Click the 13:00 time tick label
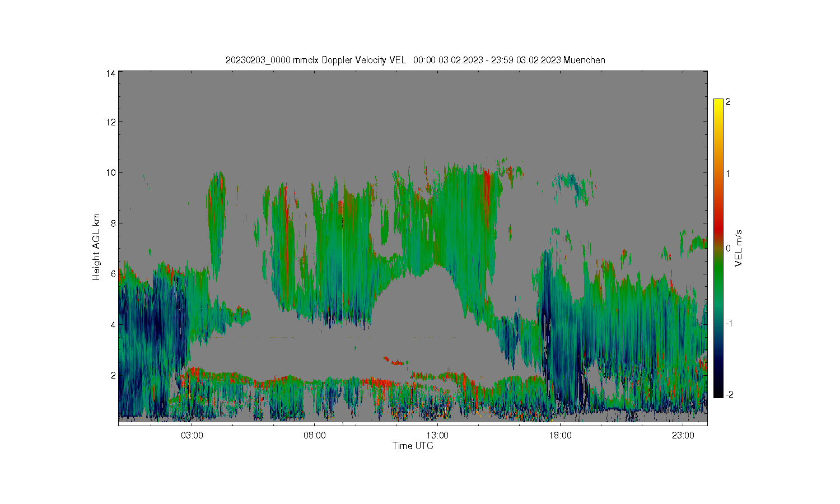Image resolution: width=840 pixels, height=504 pixels. pos(437,435)
